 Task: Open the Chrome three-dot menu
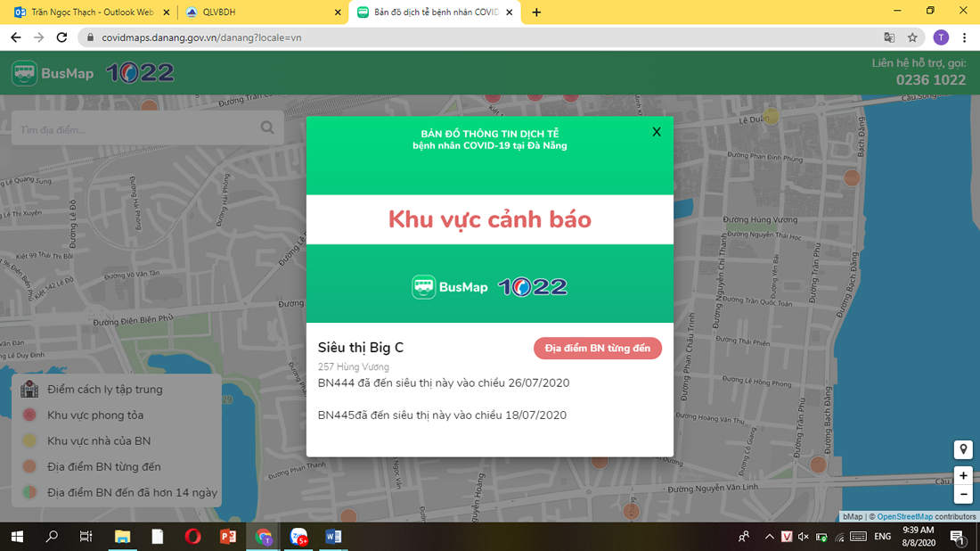pyautogui.click(x=965, y=37)
